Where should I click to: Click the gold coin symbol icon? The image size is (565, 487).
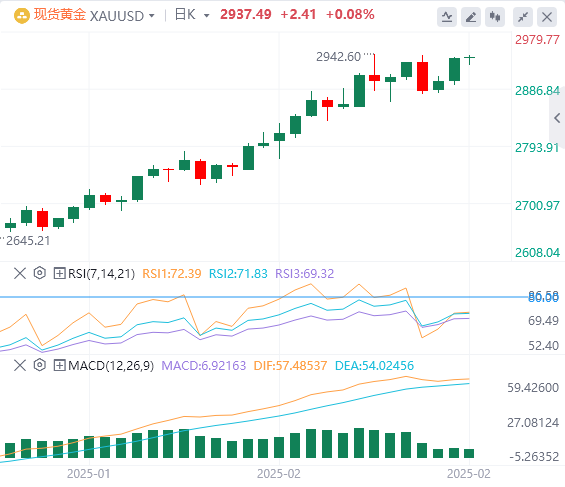coord(22,16)
